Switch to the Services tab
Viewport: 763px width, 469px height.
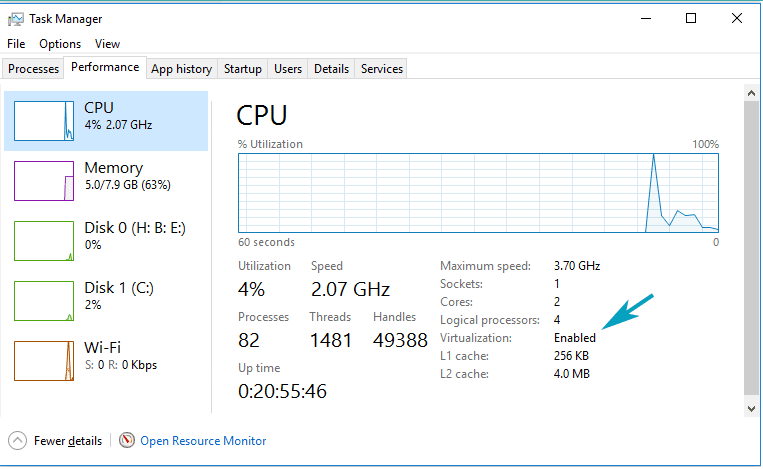[382, 69]
